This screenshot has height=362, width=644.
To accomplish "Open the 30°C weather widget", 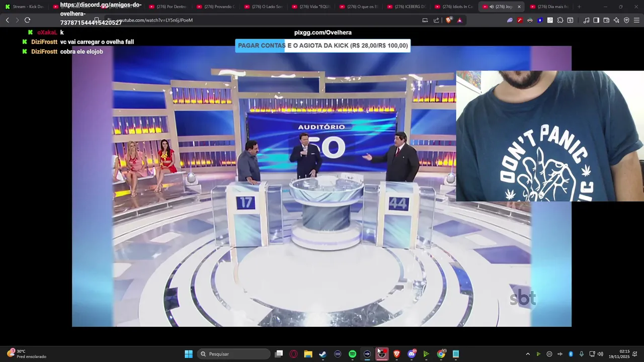I will (x=27, y=354).
